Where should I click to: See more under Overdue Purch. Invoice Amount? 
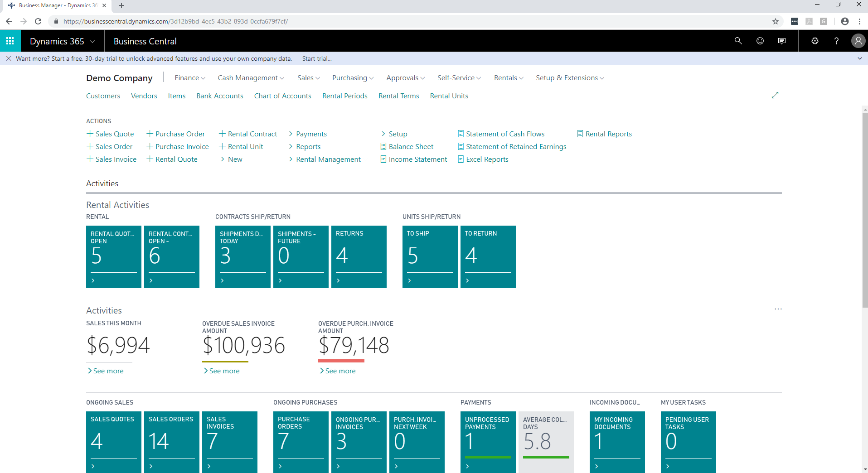click(337, 371)
